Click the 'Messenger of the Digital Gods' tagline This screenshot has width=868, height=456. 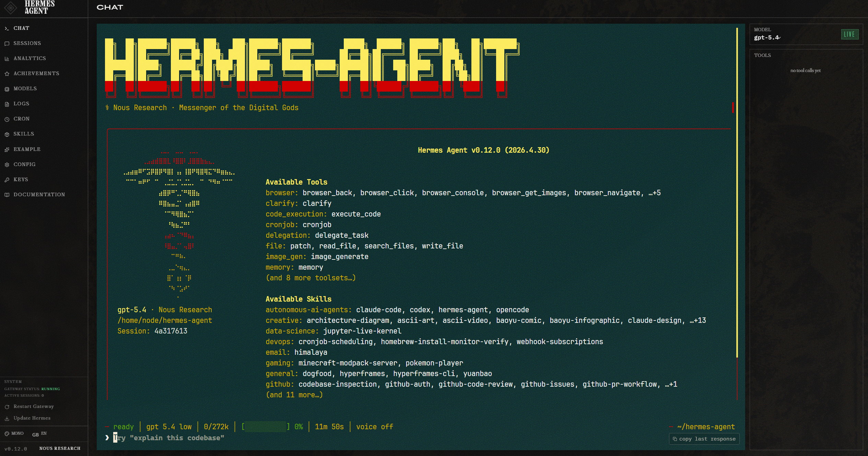tap(239, 108)
